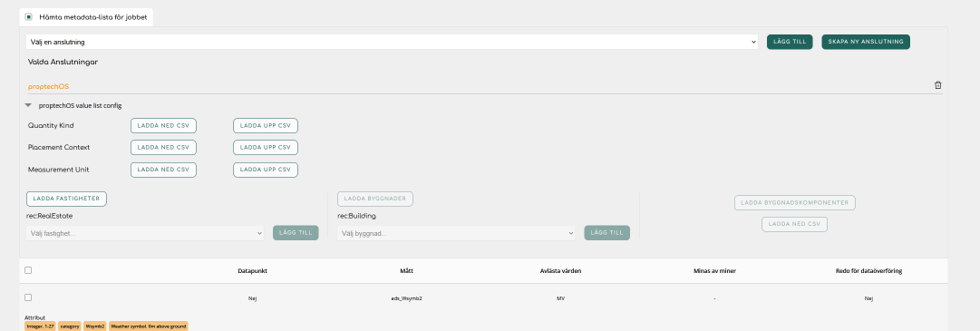Tick the checkbox for the ads_Wsymb2 row
Viewport: 980px width, 331px height.
(x=28, y=297)
